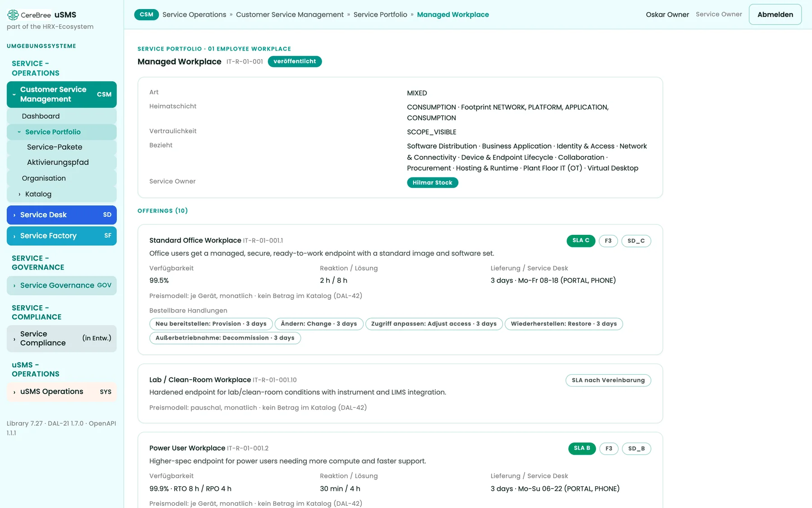This screenshot has width=812, height=508.
Task: Select Service-Pakete in the sidebar
Action: tap(62, 147)
